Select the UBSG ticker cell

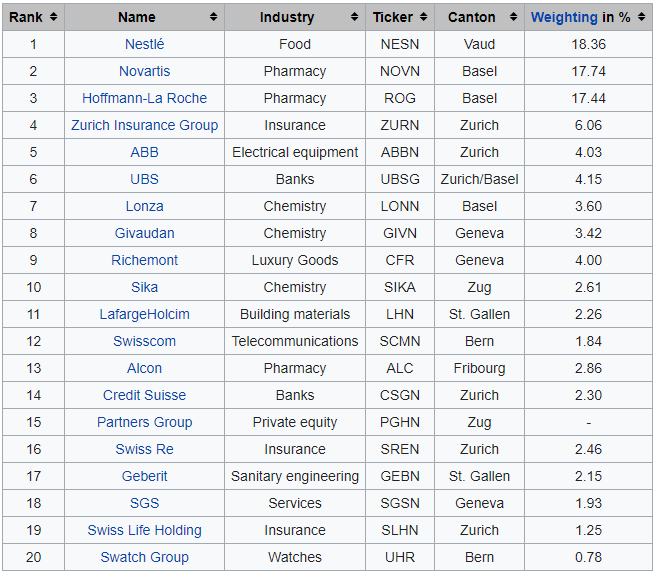point(400,179)
